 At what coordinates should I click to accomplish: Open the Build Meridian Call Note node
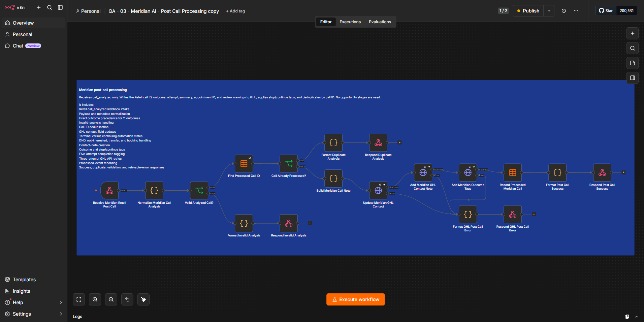tap(333, 179)
